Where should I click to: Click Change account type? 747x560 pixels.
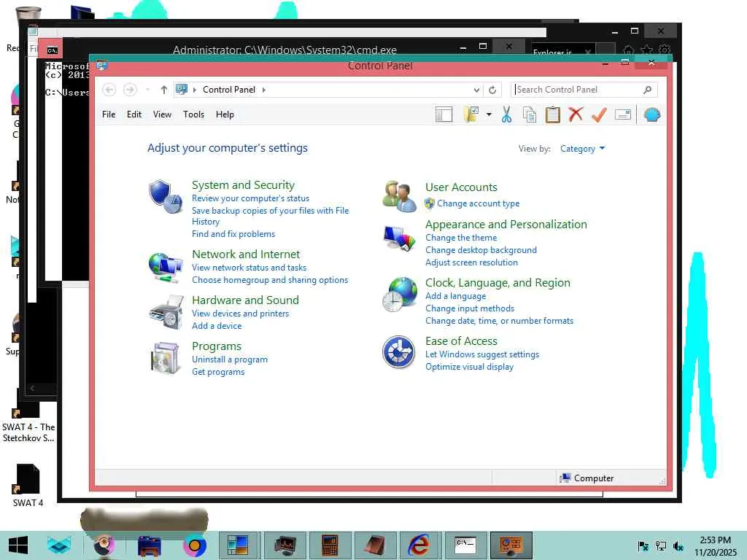(479, 203)
